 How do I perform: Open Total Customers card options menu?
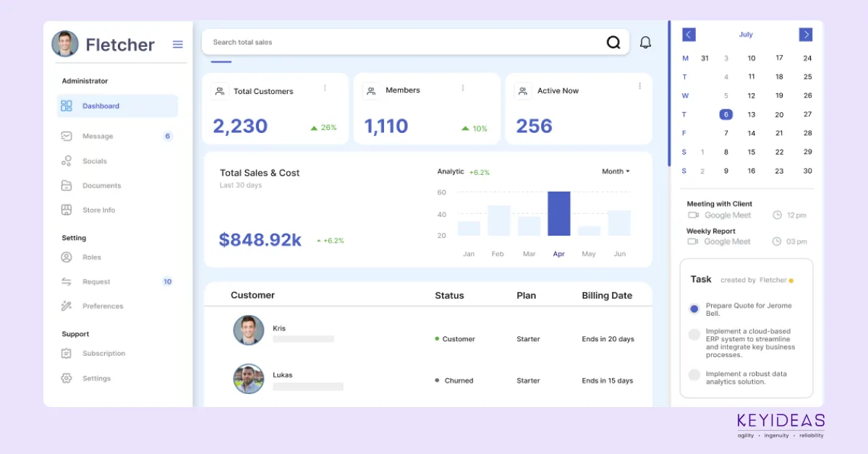tap(325, 88)
